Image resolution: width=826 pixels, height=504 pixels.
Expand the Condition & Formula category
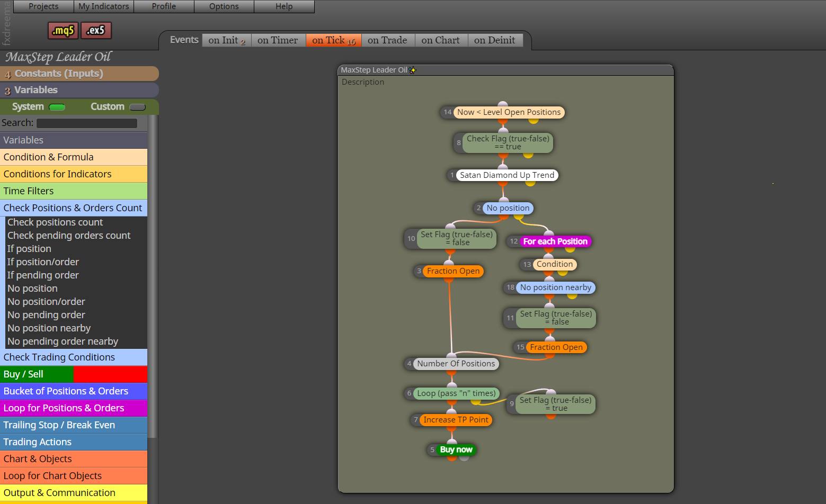[74, 157]
